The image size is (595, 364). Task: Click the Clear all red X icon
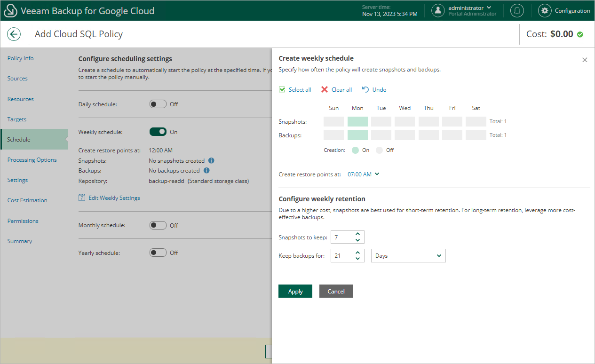click(325, 89)
